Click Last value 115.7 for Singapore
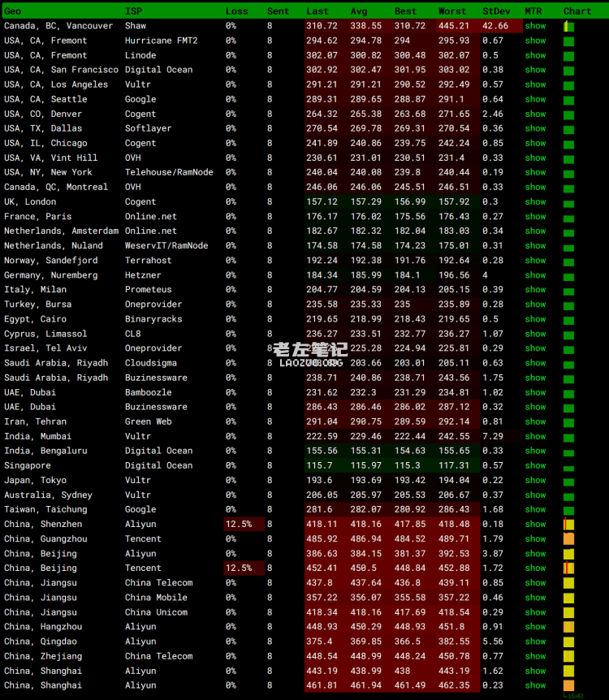Screen dimensions: 609x700 point(319,465)
